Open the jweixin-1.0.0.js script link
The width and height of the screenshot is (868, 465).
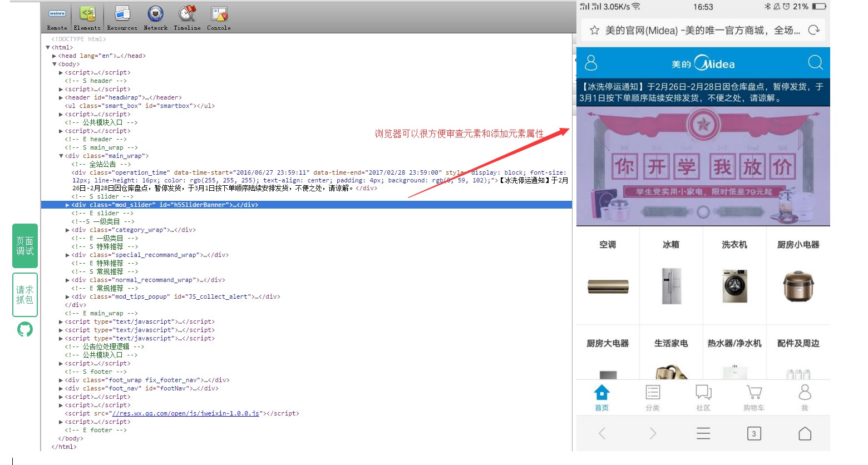(x=186, y=414)
